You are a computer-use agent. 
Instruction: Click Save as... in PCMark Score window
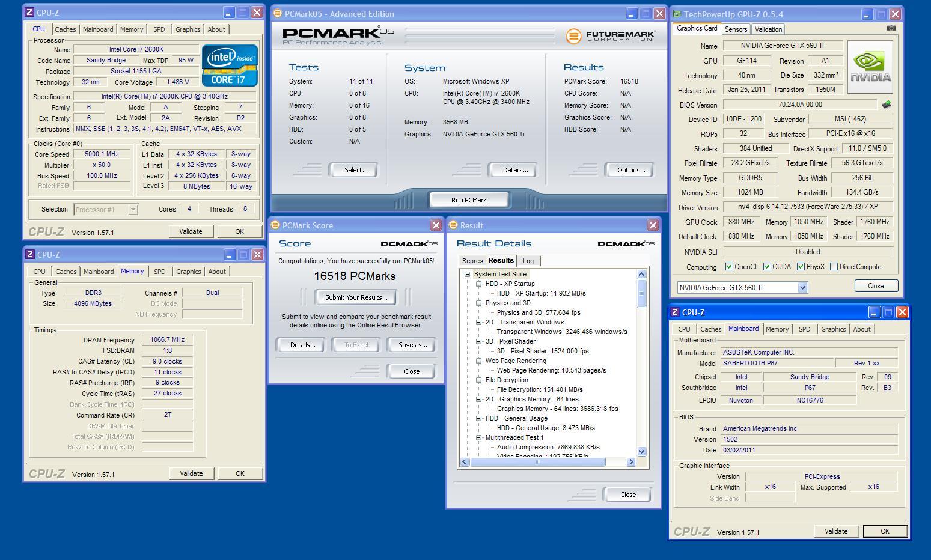pyautogui.click(x=412, y=345)
